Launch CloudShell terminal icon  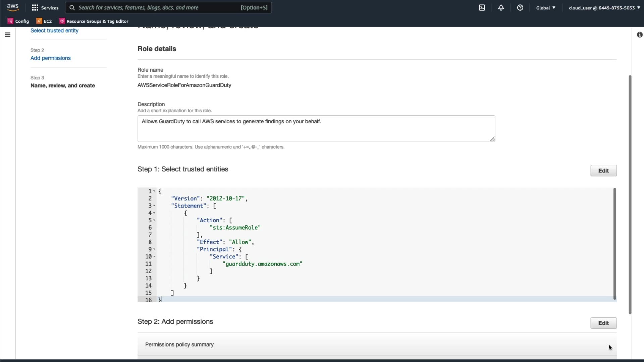pos(482,8)
